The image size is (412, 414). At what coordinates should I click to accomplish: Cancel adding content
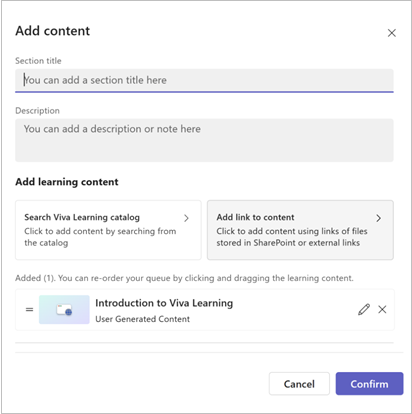click(299, 384)
